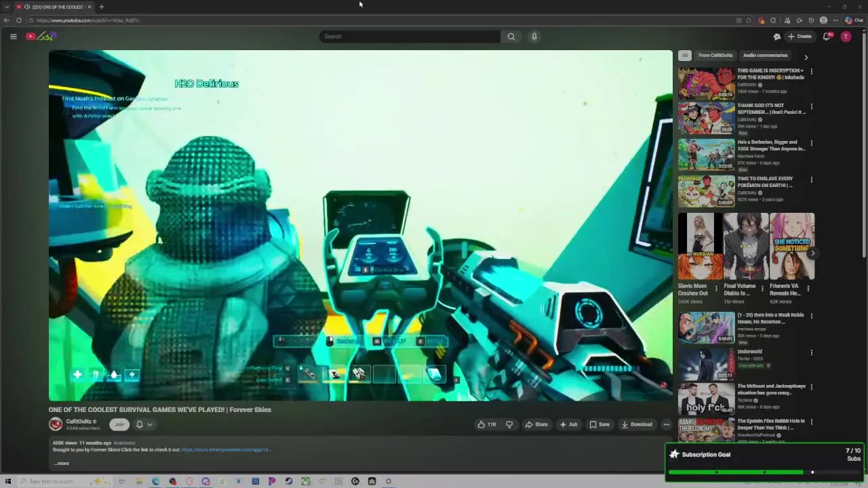Open the tab list dropdown
The width and height of the screenshot is (868, 488).
[x=6, y=7]
